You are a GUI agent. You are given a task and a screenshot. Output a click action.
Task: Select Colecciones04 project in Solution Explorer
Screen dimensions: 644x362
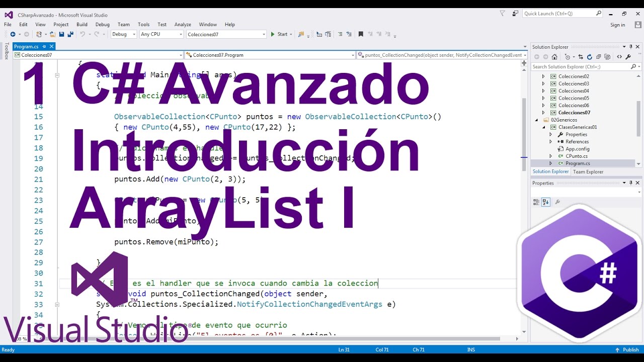(x=574, y=91)
